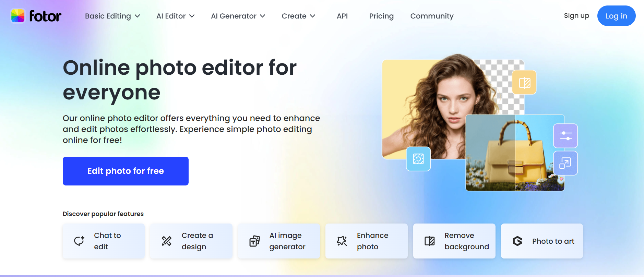Image resolution: width=644 pixels, height=277 pixels.
Task: Open the Basic Editing menu
Action: 112,16
